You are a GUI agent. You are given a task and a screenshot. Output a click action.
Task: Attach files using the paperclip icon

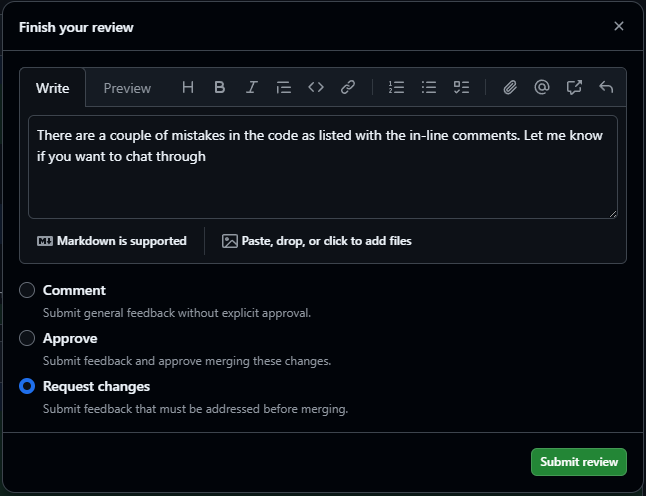click(510, 88)
